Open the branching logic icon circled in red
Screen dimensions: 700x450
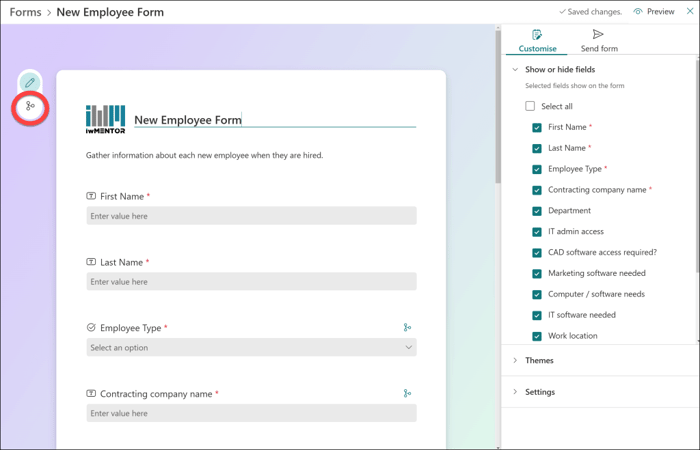tap(30, 106)
